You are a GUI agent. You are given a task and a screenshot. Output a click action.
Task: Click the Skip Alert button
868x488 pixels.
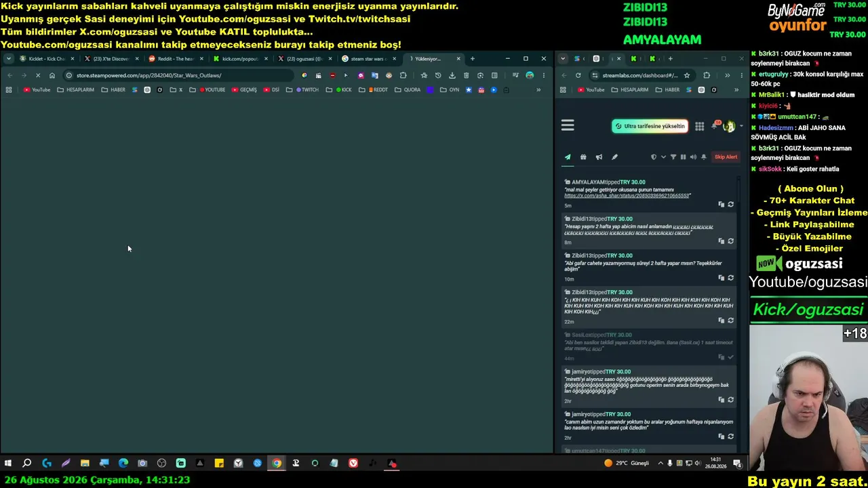[x=726, y=157]
